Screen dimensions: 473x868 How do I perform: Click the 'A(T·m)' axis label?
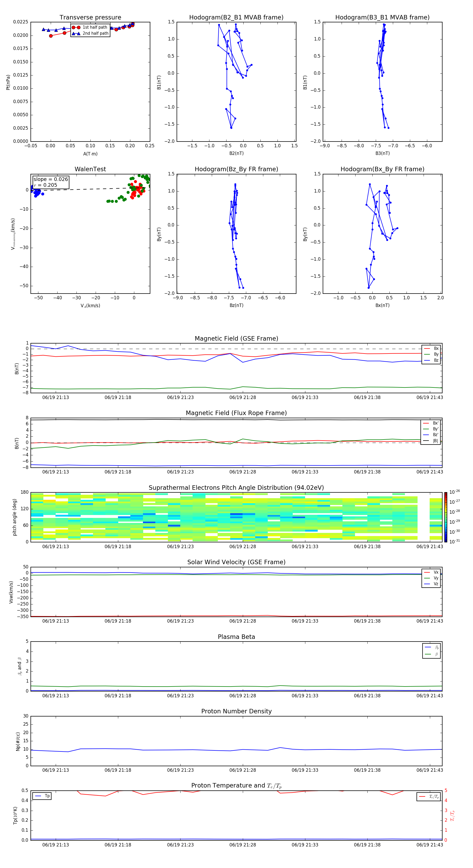(90, 154)
